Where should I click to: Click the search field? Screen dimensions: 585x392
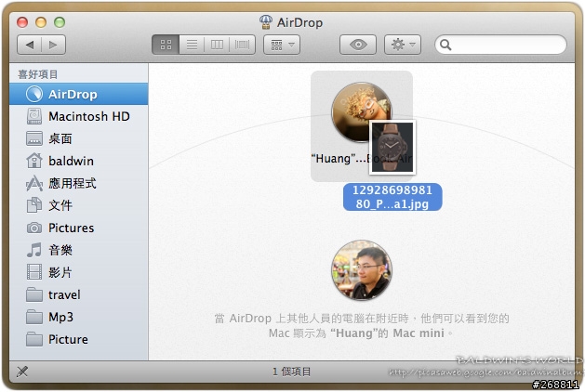point(500,46)
